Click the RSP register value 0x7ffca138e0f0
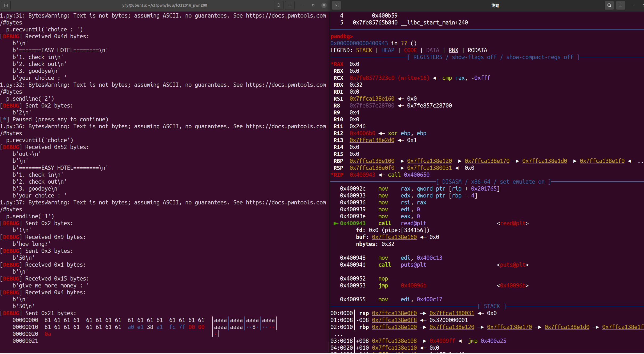This screenshot has width=644, height=354. [x=372, y=168]
